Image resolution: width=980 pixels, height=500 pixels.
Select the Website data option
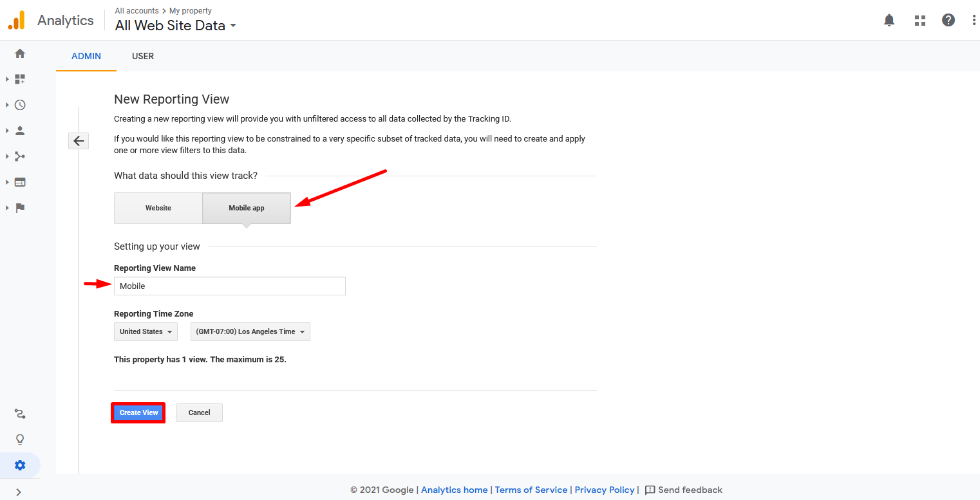pyautogui.click(x=158, y=208)
